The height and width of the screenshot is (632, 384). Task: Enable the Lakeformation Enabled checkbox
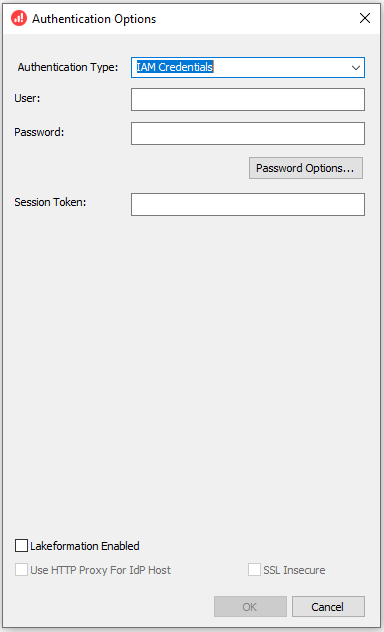21,546
